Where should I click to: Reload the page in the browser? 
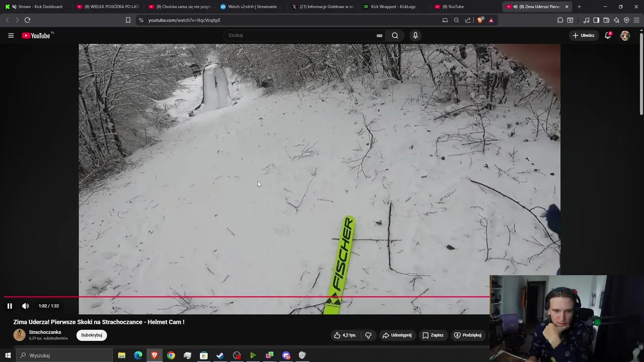click(x=27, y=20)
